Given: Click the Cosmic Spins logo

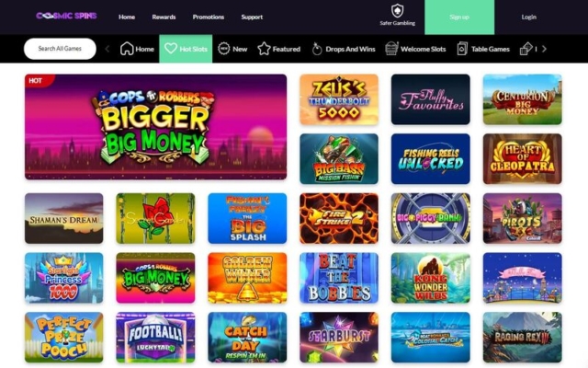Looking at the screenshot, I should pos(66,16).
